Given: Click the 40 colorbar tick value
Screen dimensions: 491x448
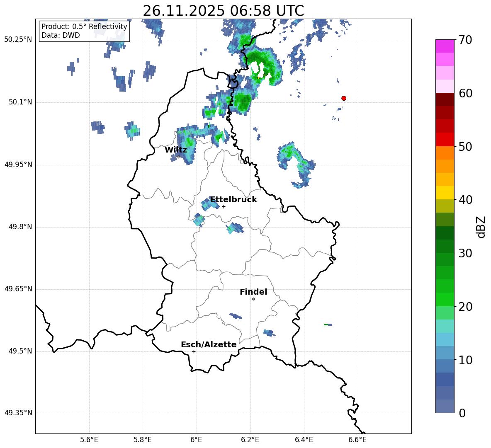Looking at the screenshot, I should [465, 200].
